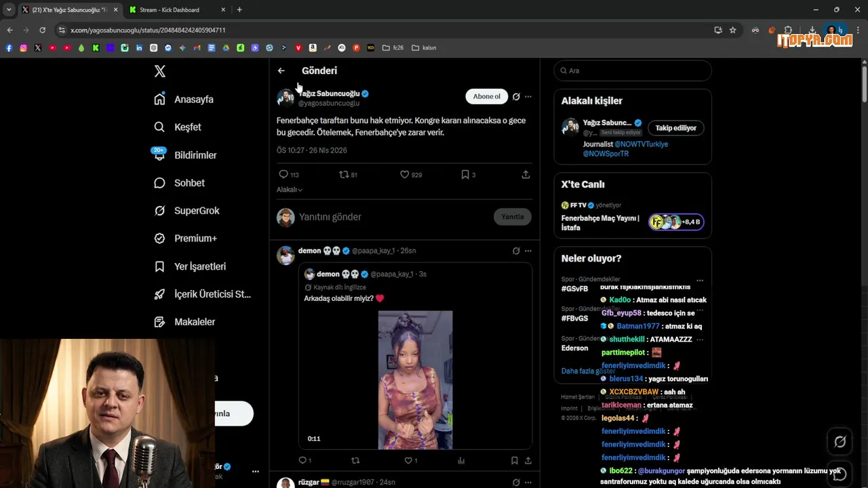Play the video in demon's quoted post

click(x=415, y=380)
